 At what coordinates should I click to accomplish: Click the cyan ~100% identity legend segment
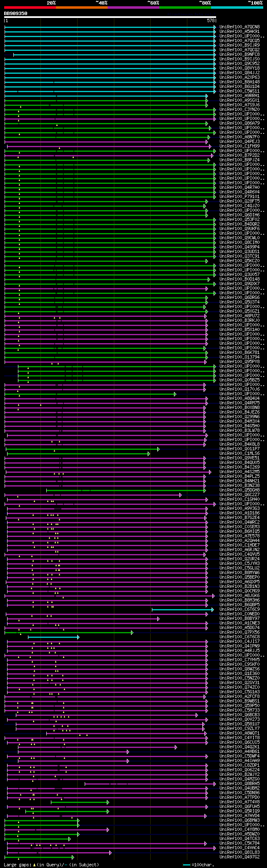[237, 7]
